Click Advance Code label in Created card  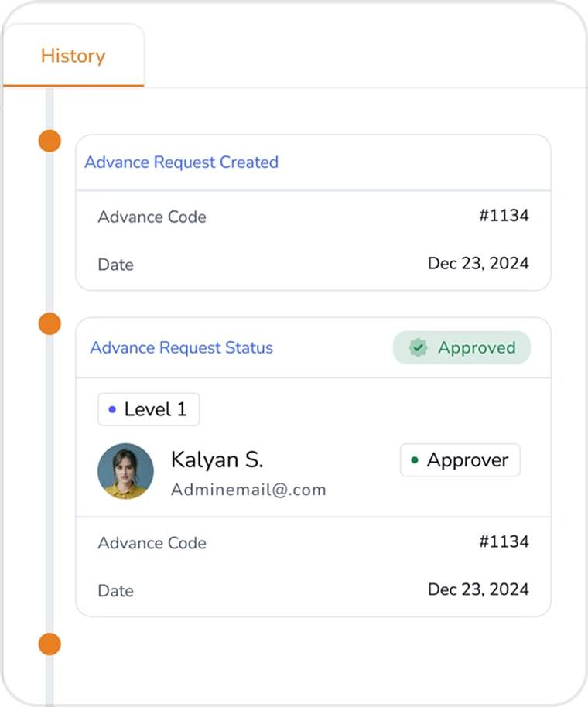tap(152, 217)
